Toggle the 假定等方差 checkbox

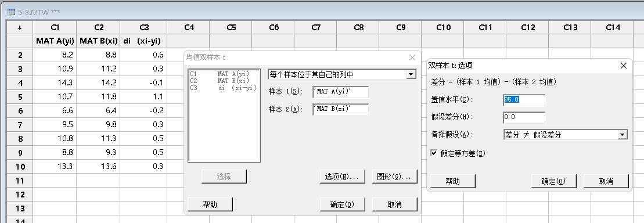pyautogui.click(x=434, y=153)
